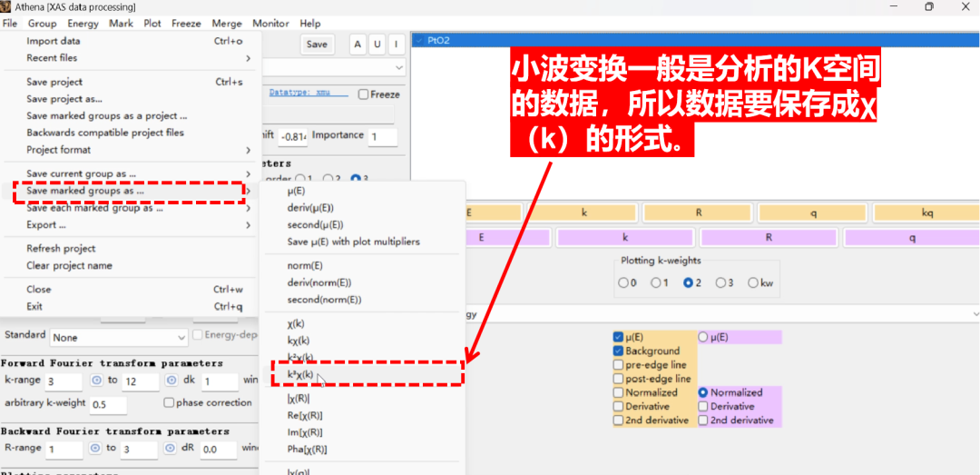
Task: Open the Merge menu
Action: [x=227, y=24]
